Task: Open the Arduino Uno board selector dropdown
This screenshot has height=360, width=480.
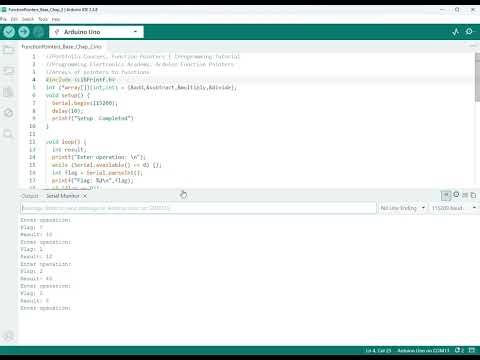Action: click(x=97, y=32)
